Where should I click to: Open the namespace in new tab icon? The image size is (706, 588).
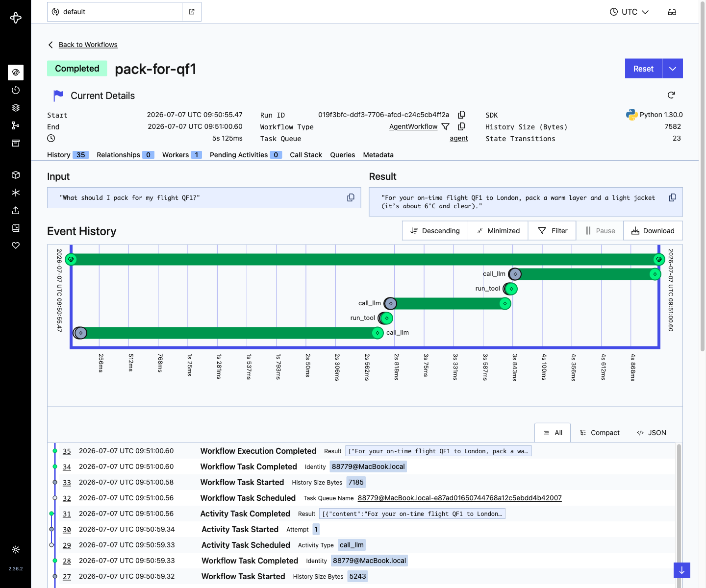(x=192, y=12)
